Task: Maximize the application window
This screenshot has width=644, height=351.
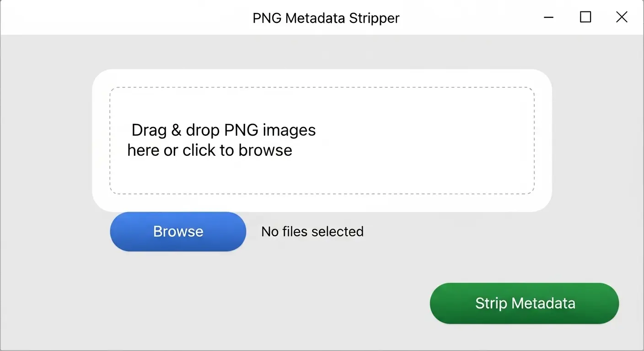Action: [x=585, y=17]
